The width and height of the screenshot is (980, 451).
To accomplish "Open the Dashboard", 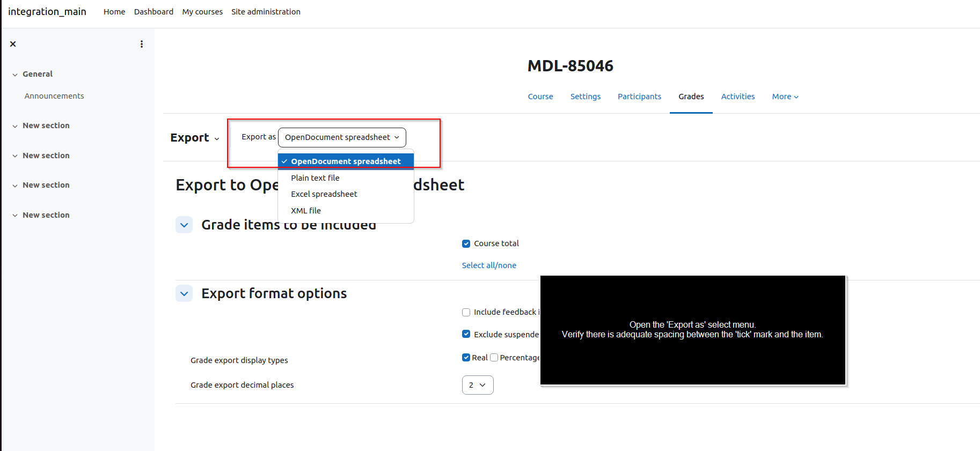I will pyautogui.click(x=153, y=12).
